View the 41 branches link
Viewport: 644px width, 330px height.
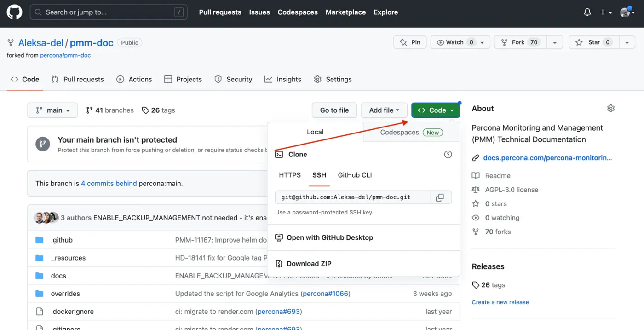tap(110, 110)
